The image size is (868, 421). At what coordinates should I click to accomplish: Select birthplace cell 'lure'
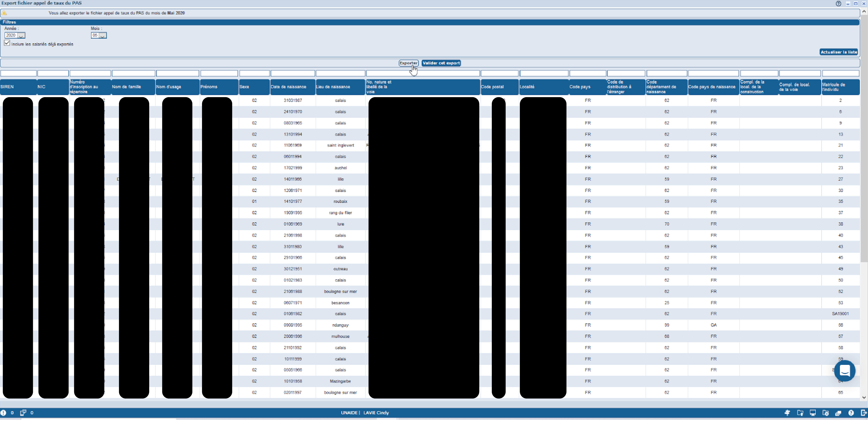341,224
